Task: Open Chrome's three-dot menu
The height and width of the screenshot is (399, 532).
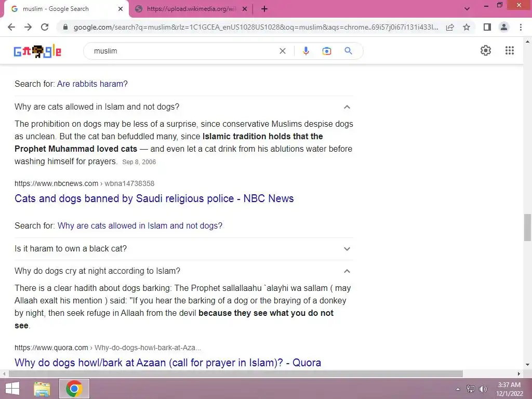Action: pyautogui.click(x=521, y=27)
